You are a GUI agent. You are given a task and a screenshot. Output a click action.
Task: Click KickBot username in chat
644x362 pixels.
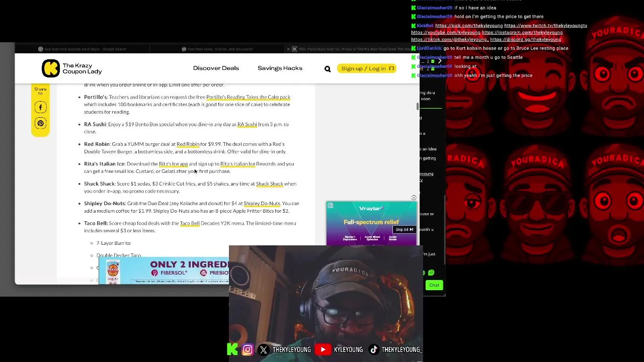425,26
